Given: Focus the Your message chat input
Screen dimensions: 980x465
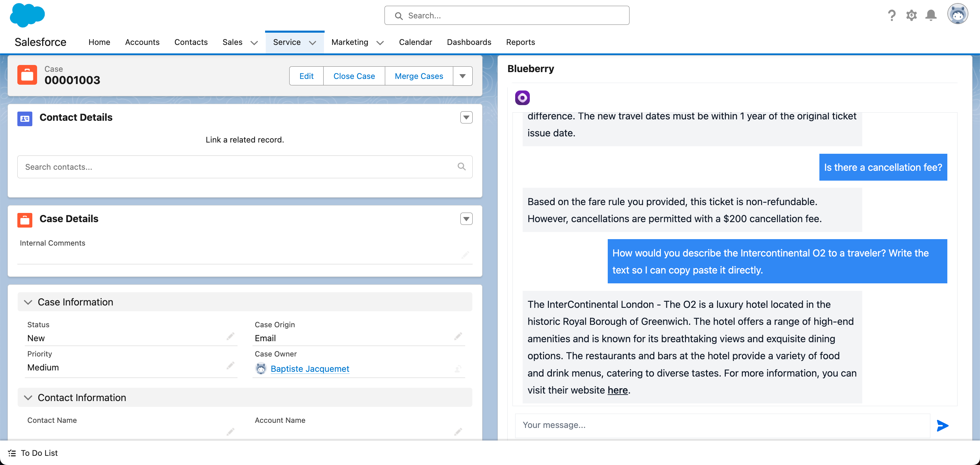Looking at the screenshot, I should [x=722, y=425].
